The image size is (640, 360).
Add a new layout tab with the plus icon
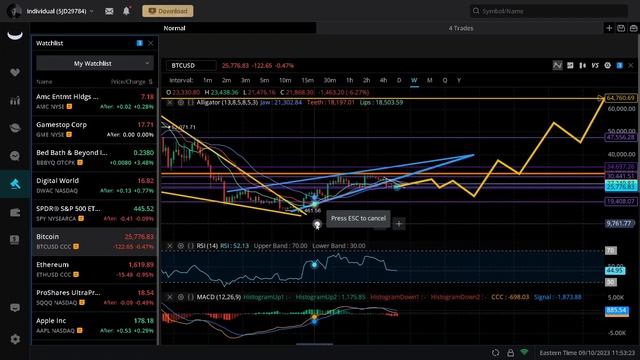pyautogui.click(x=609, y=28)
